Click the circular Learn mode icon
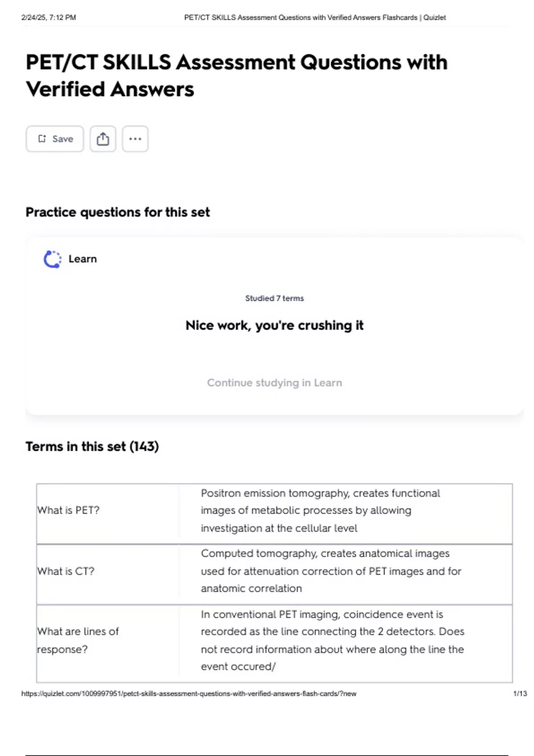This screenshot has width=534, height=756. click(x=52, y=259)
